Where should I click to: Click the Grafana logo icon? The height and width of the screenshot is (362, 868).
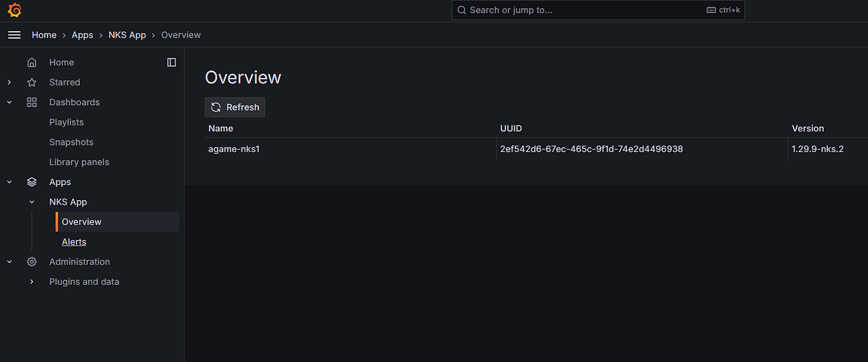click(14, 10)
